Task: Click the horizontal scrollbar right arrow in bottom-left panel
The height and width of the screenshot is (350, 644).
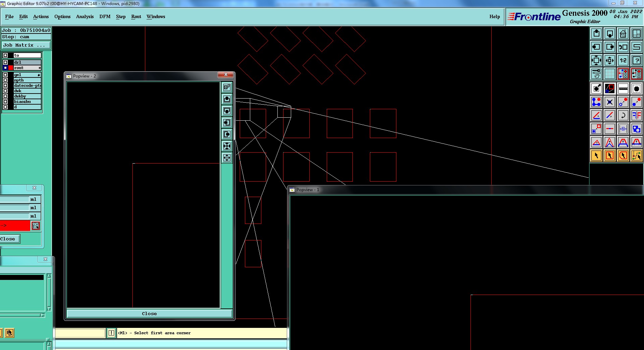Action: [43, 315]
